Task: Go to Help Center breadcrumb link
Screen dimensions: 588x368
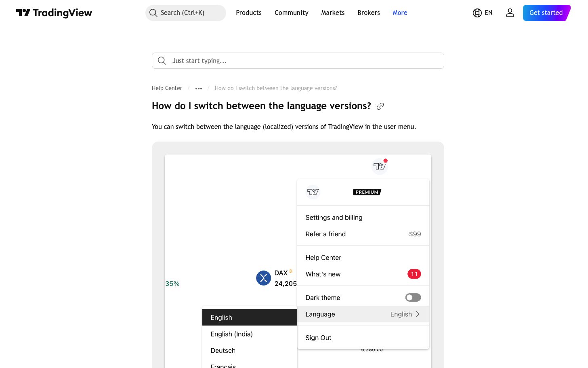Action: (167, 88)
